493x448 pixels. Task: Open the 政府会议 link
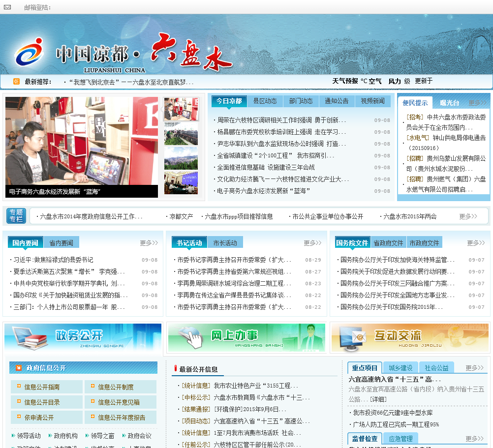point(140,435)
